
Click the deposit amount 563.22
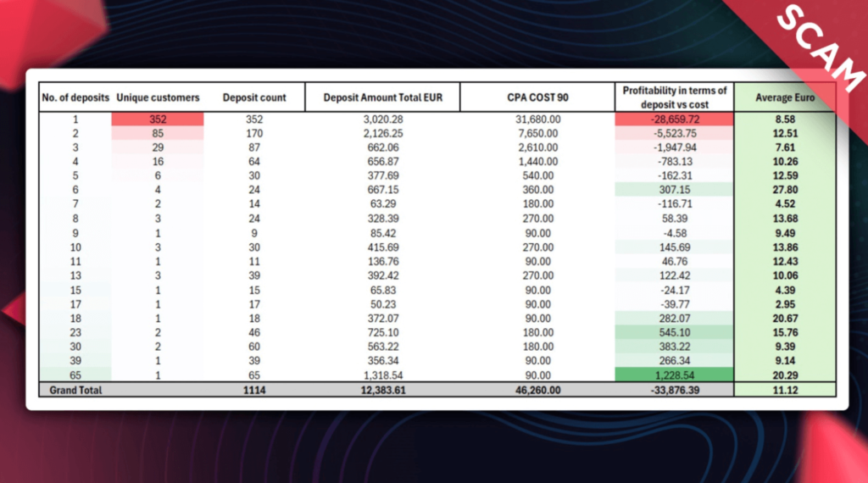click(x=383, y=347)
